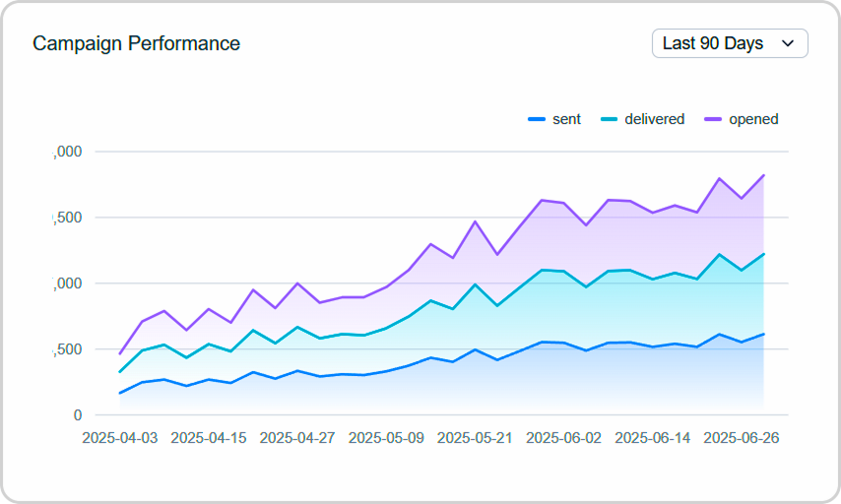Viewport: 841px width, 504px height.
Task: Select the 2025-06-02 x-axis date label
Action: click(563, 438)
